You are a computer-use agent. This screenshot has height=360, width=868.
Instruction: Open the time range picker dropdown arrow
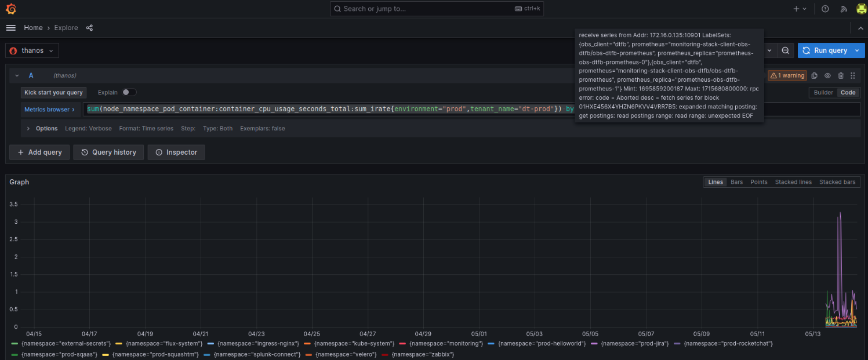click(x=770, y=50)
